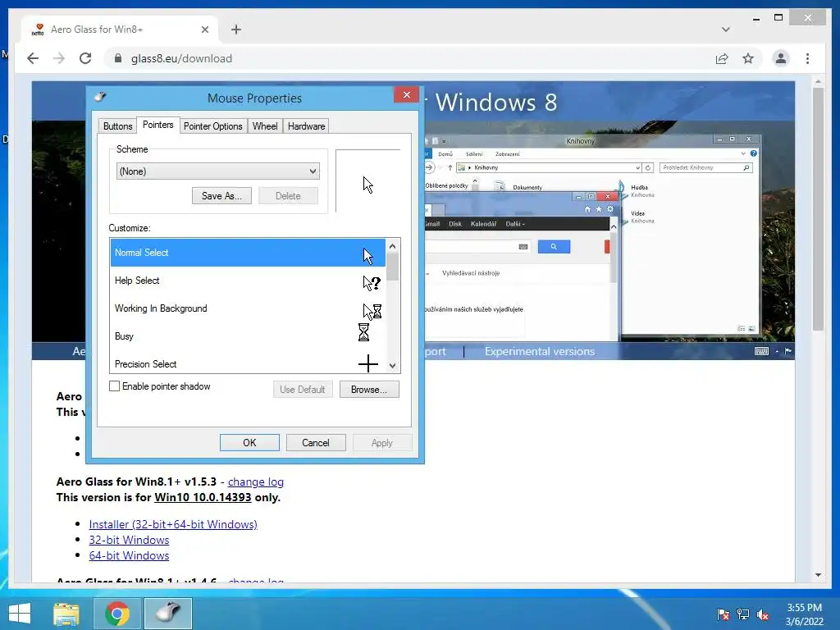Open Action Center flag in system tray
The height and width of the screenshot is (630, 840).
point(724,614)
